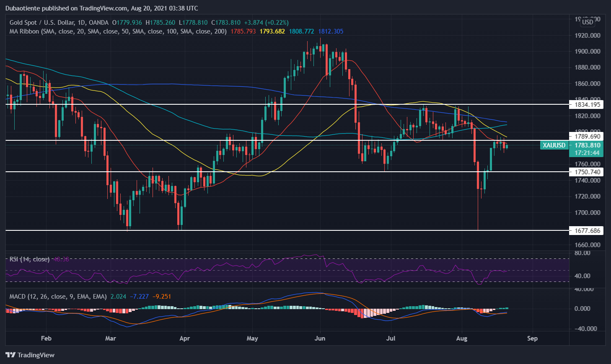611x364 pixels.
Task: Click the published-by header text
Action: coord(101,8)
